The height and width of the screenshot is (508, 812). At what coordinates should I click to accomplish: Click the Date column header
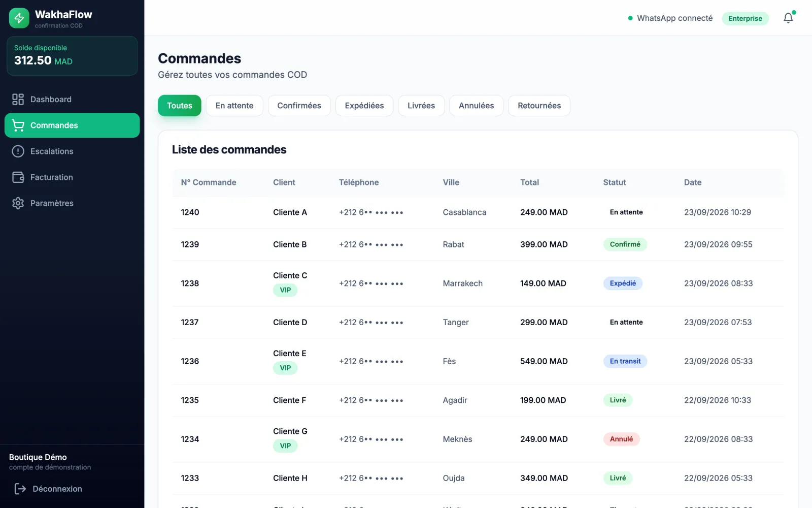[693, 182]
